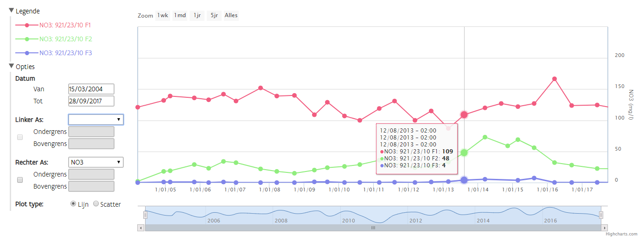Select Lijn plot type radio

tap(73, 203)
